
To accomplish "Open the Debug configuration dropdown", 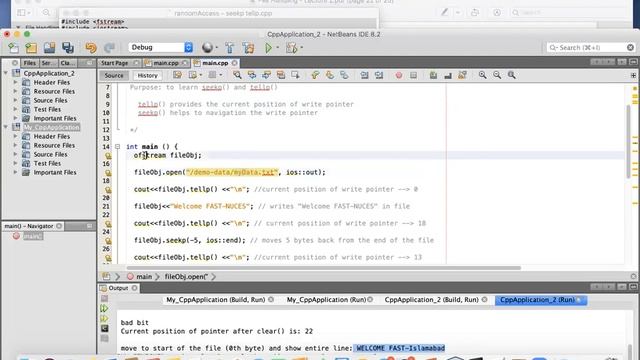I will [x=160, y=47].
